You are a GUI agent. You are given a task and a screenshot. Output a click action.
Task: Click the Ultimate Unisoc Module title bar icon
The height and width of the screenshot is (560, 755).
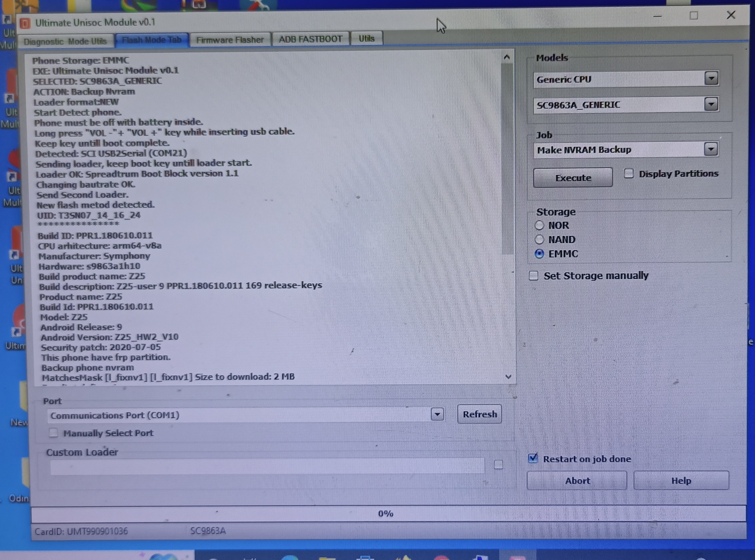pyautogui.click(x=25, y=24)
